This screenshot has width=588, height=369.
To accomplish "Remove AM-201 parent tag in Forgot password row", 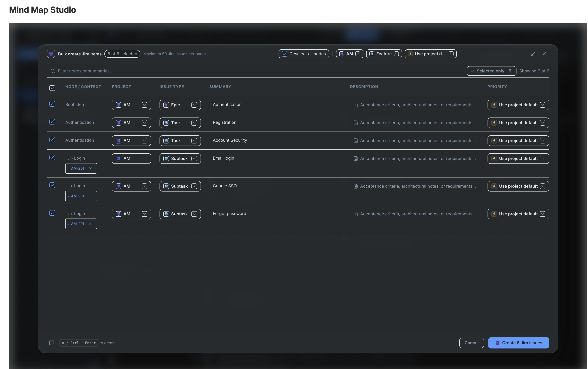I will coord(90,224).
